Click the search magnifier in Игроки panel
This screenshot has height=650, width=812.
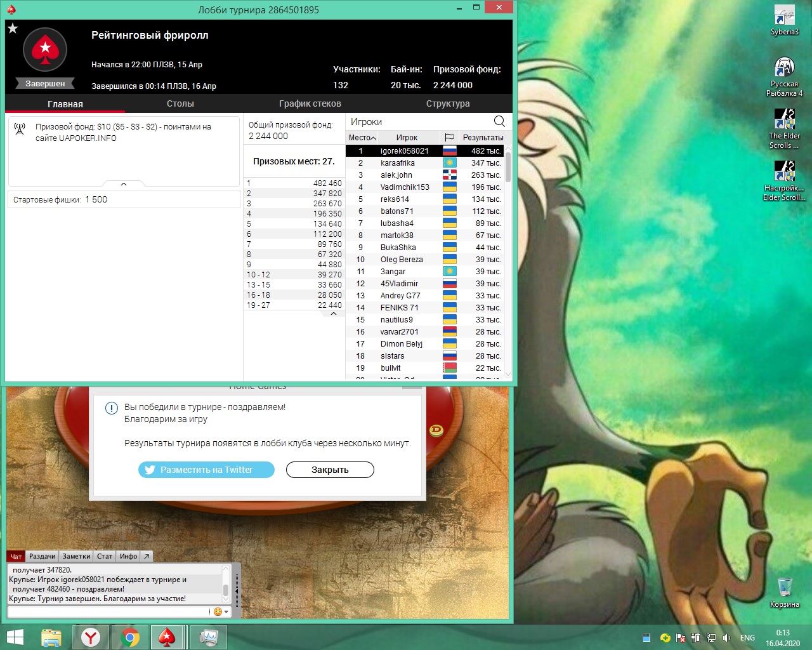(499, 121)
